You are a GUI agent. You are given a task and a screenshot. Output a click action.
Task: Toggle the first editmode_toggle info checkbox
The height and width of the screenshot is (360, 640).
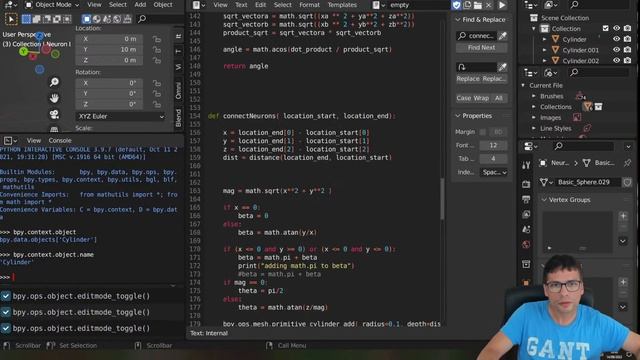[x=5, y=296]
